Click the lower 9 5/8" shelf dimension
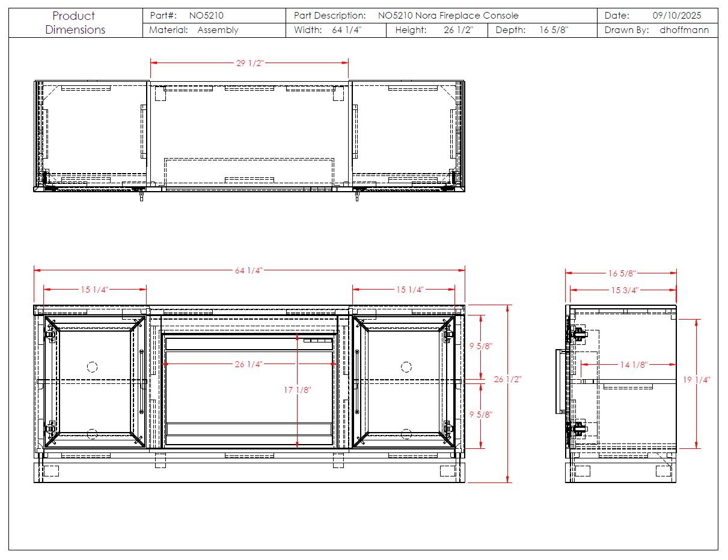This screenshot has height=560, width=728. [480, 415]
